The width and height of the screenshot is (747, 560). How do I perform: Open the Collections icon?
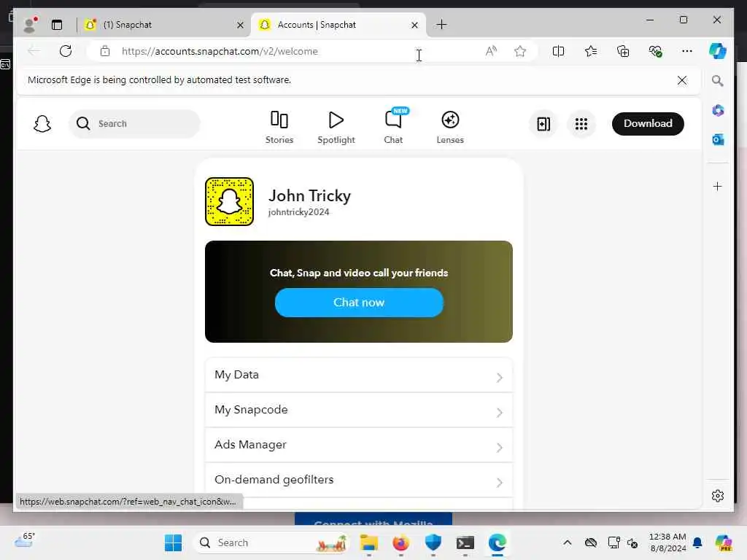tap(623, 51)
